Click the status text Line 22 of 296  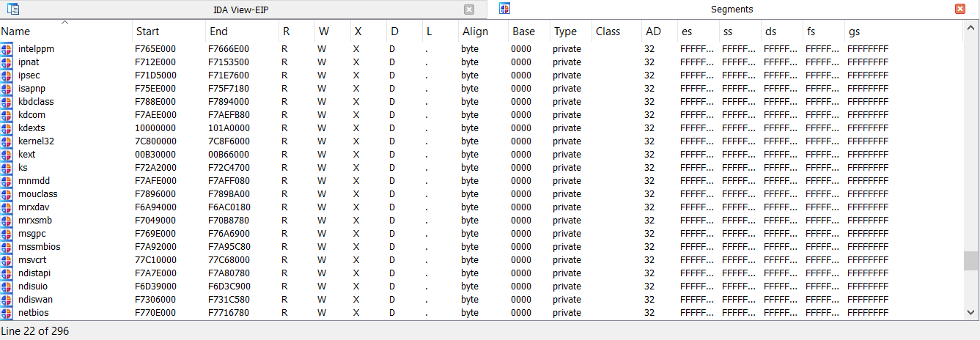pyautogui.click(x=34, y=331)
